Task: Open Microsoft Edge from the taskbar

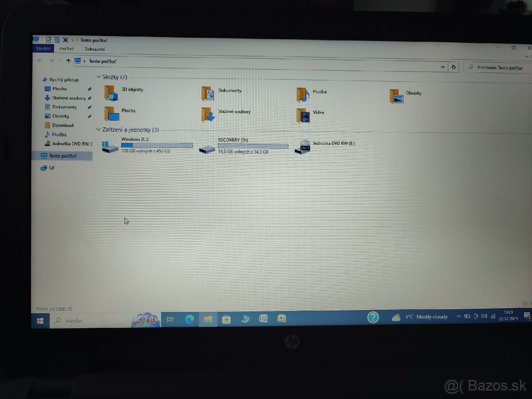Action: (190, 320)
